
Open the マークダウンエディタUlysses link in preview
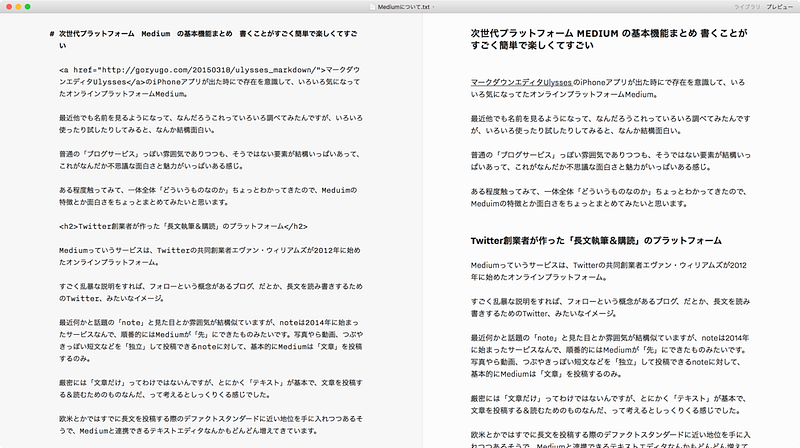coord(521,82)
